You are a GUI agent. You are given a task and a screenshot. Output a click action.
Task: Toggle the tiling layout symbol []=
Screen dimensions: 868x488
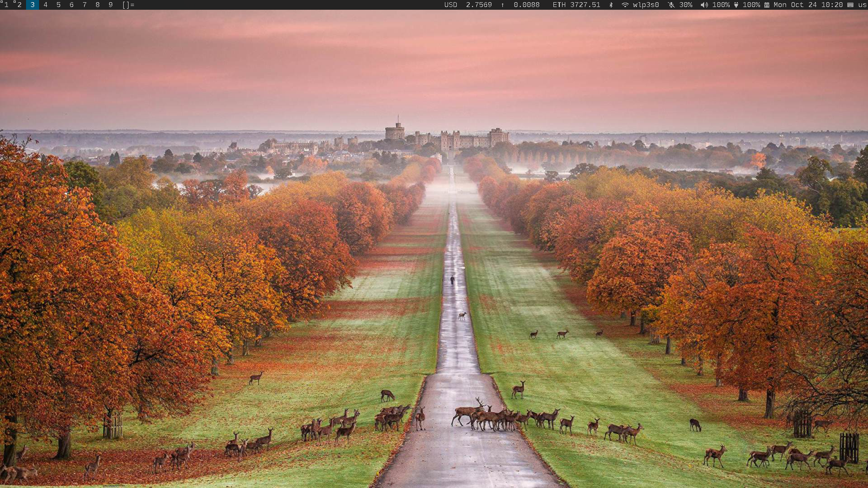(x=128, y=5)
